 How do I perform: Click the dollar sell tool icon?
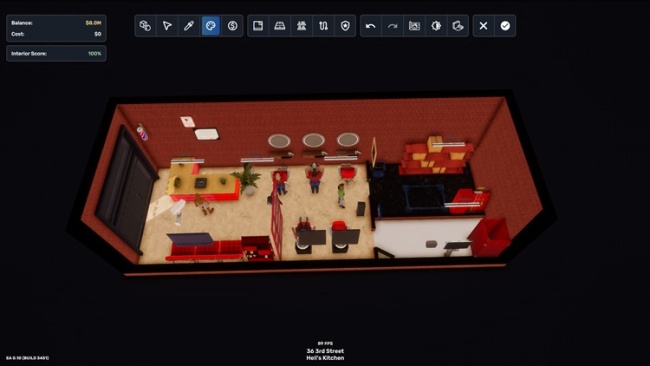(233, 26)
